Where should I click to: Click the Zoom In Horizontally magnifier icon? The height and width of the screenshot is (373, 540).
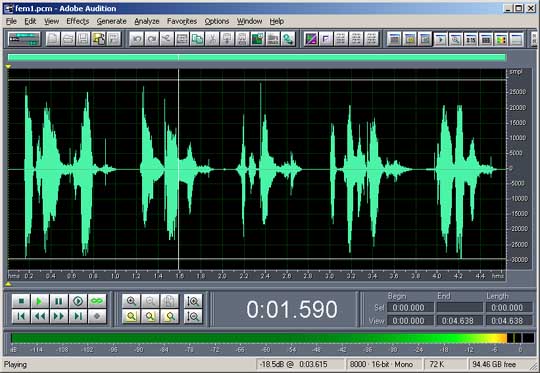coord(131,301)
